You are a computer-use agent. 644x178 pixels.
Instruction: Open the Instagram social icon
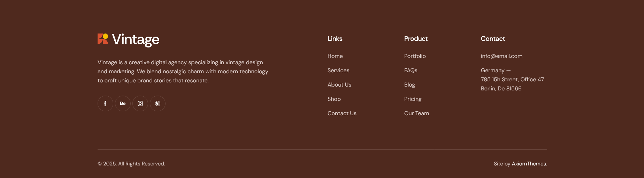[140, 104]
